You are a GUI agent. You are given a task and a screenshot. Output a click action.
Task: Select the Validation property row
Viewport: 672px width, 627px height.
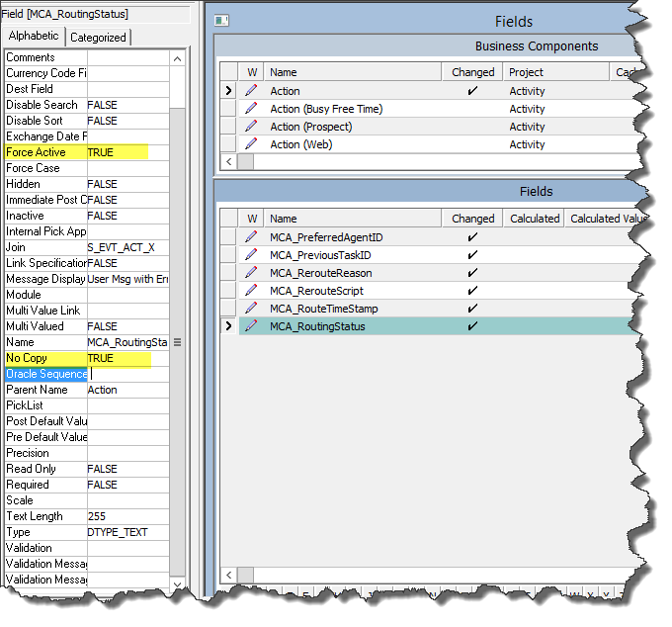tap(87, 548)
